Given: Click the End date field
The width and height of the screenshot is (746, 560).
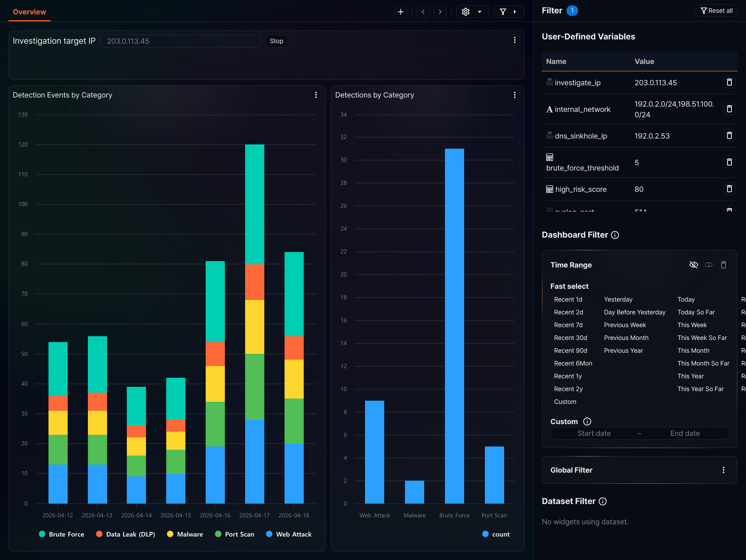Looking at the screenshot, I should [x=685, y=433].
